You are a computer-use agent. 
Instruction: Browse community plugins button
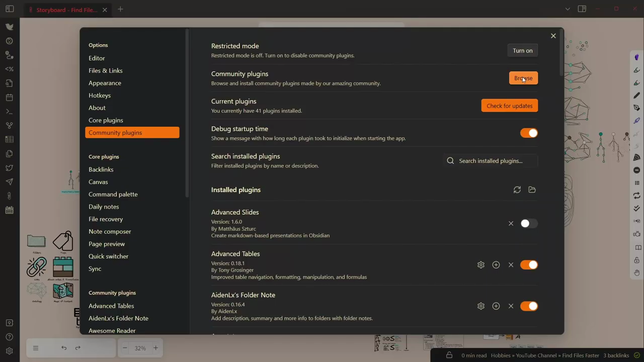tap(523, 78)
